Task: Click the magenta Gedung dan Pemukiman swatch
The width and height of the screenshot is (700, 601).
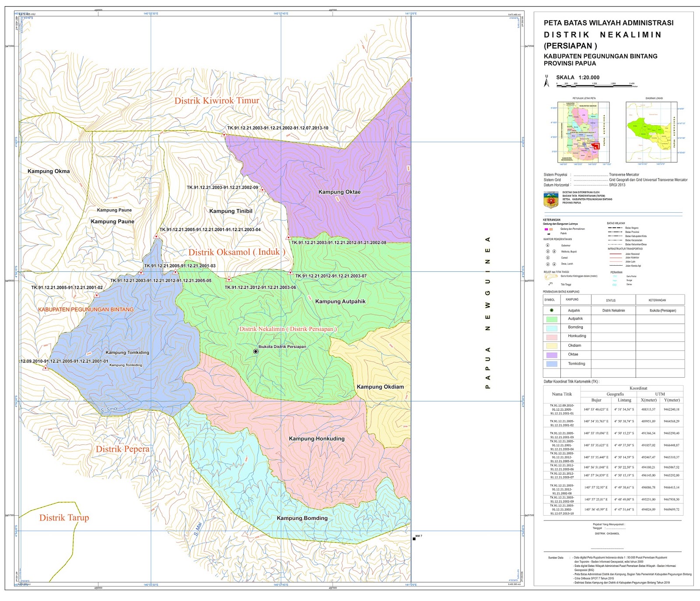Action: (x=546, y=229)
